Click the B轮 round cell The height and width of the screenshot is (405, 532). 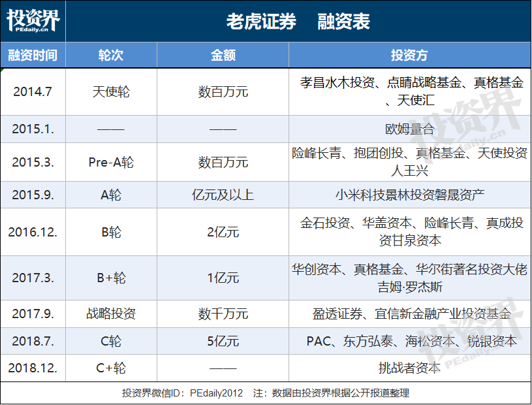coord(111,232)
